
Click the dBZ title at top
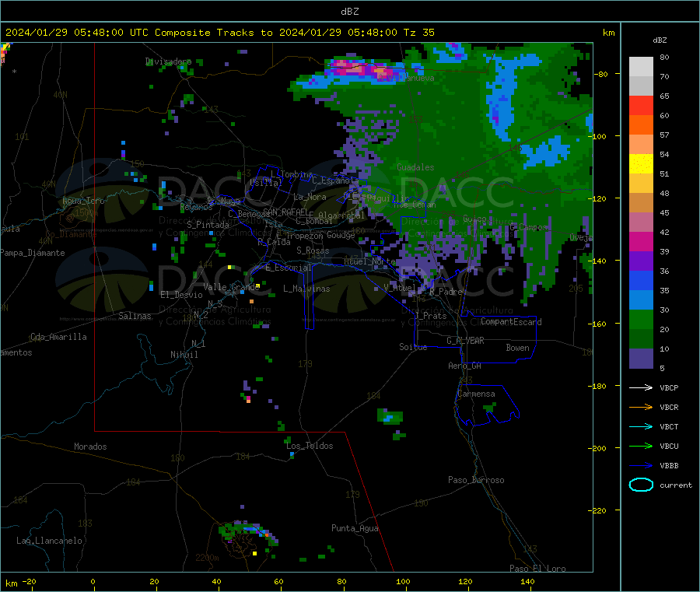coord(349,12)
